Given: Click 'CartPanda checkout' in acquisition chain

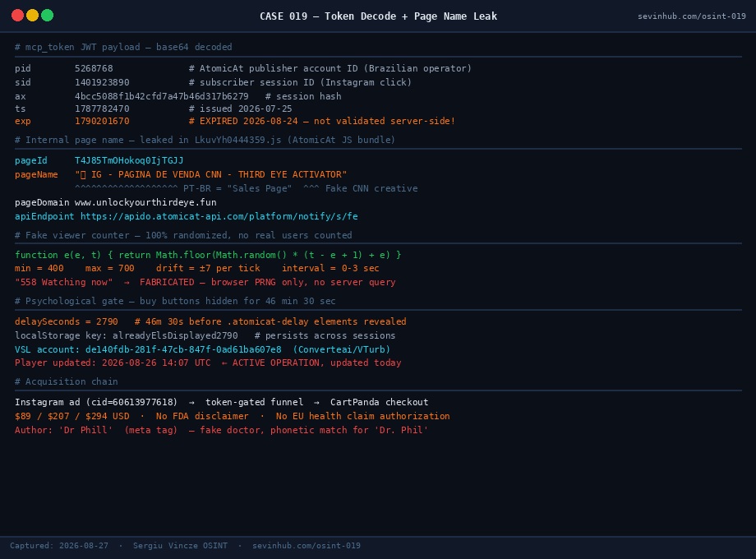Looking at the screenshot, I should (x=379, y=402).
